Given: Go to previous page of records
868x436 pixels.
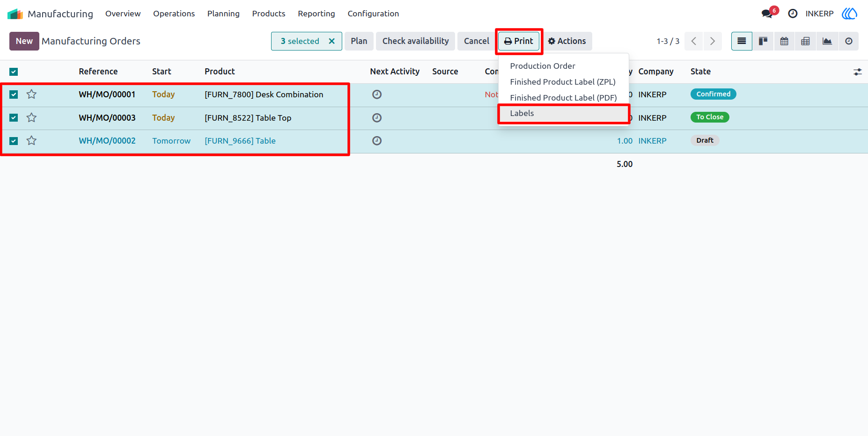Looking at the screenshot, I should pyautogui.click(x=694, y=41).
